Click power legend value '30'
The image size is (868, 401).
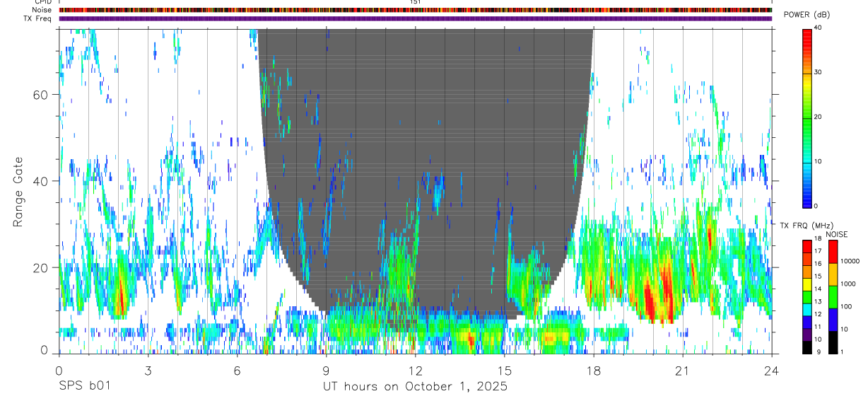[x=819, y=73]
